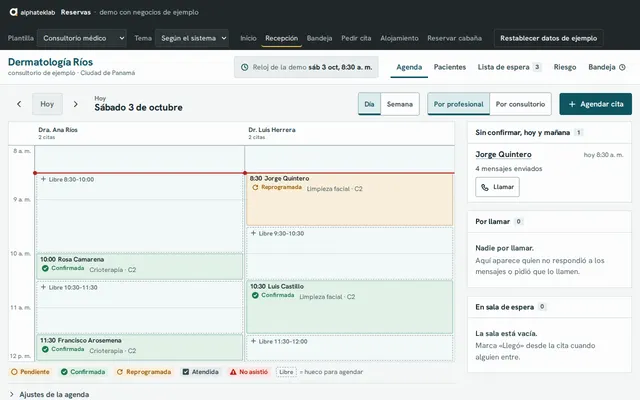
Task: Click Restablecer datos de ejemplo button
Action: coord(549,38)
